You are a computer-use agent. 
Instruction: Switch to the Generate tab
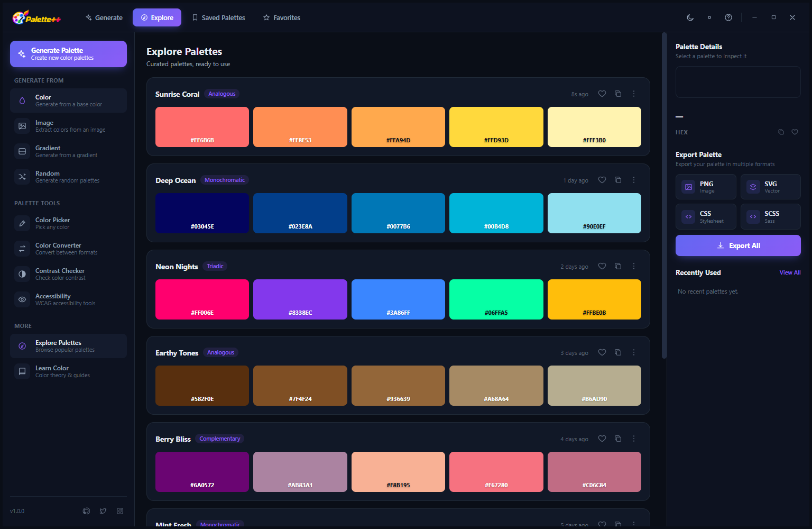[104, 17]
